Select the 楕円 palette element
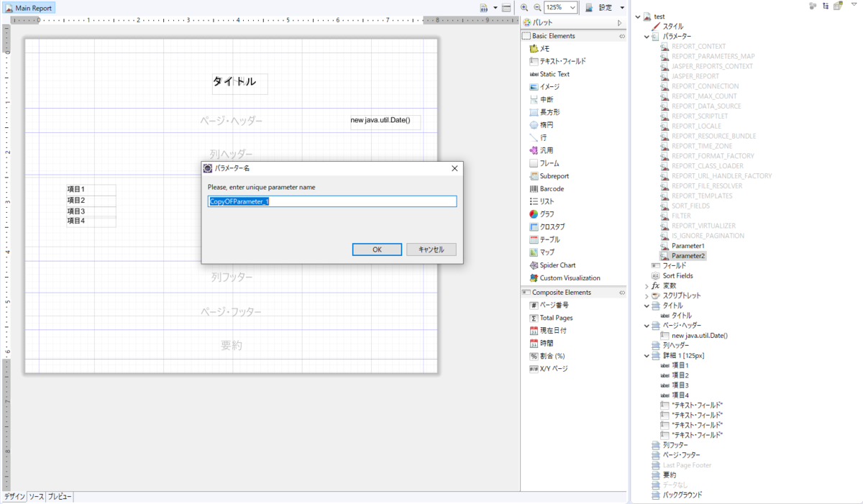The image size is (863, 504). pyautogui.click(x=541, y=125)
